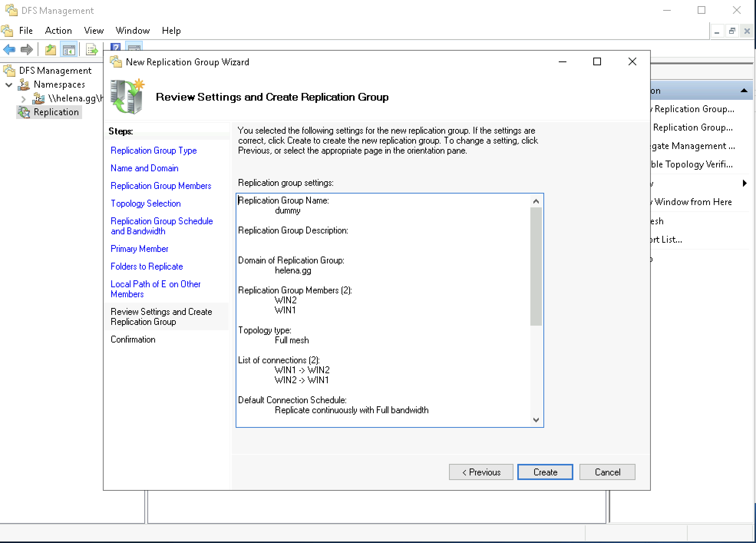This screenshot has width=756, height=543.
Task: Toggle the Show/Hide Console Tree icon
Action: [69, 50]
